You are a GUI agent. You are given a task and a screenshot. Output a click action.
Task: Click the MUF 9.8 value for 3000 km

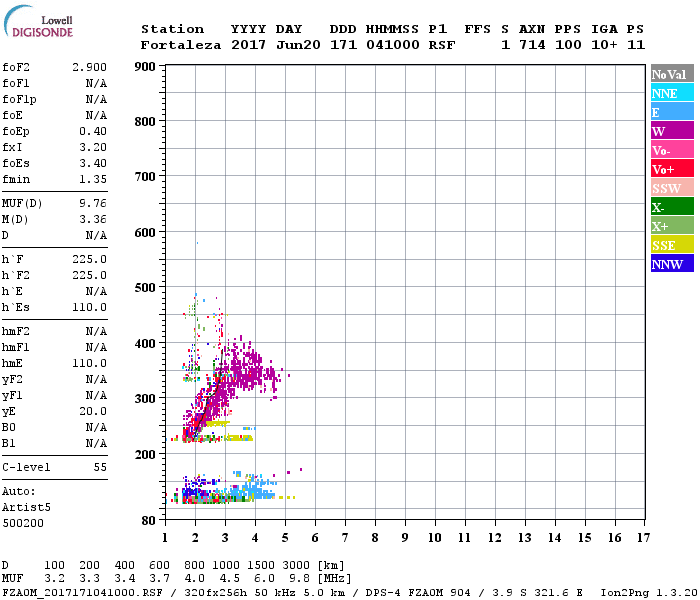pos(300,579)
